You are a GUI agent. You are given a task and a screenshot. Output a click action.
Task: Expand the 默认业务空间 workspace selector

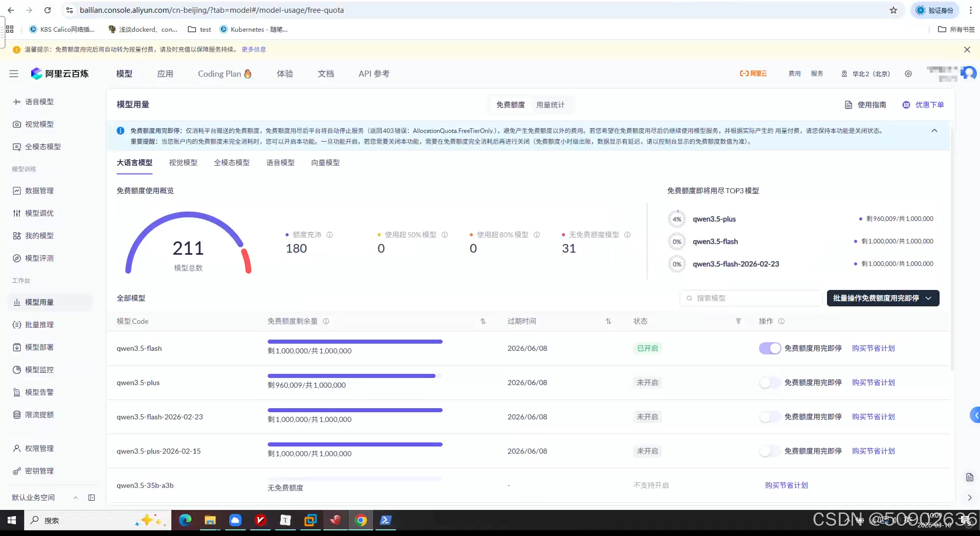tap(45, 498)
